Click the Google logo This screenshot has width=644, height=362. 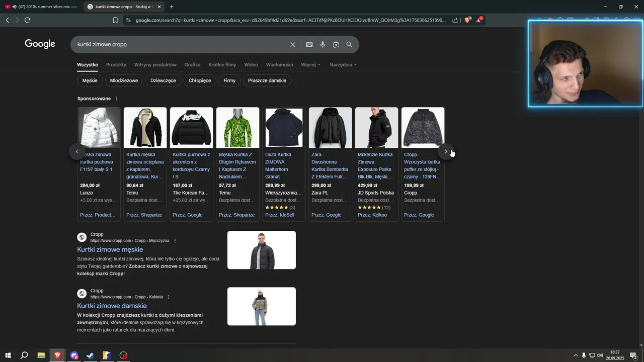(x=40, y=44)
